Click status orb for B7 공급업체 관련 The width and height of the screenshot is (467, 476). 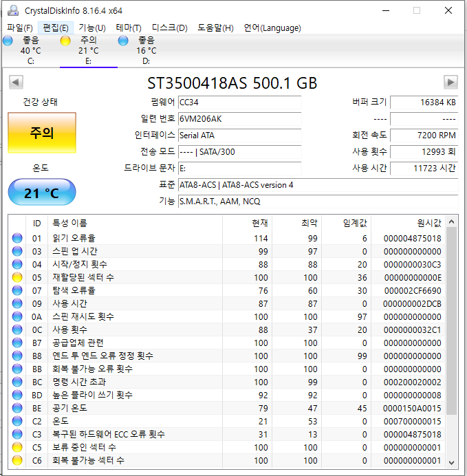pyautogui.click(x=17, y=343)
